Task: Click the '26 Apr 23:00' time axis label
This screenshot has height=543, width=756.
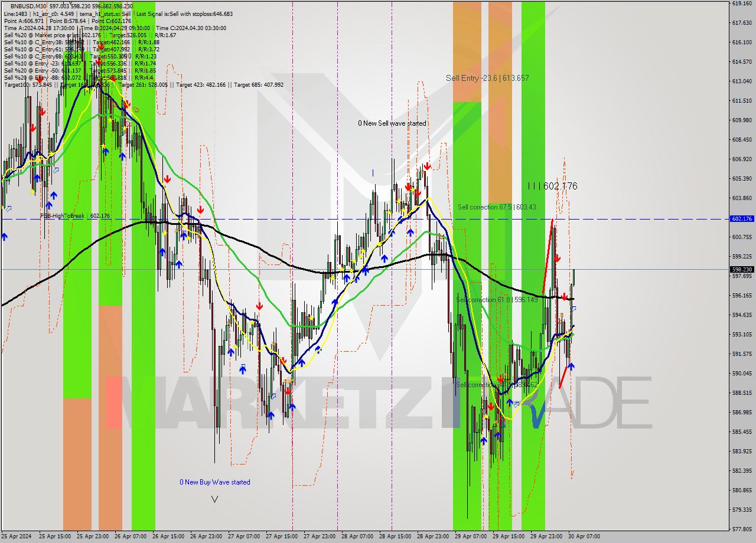Action: 206,537
